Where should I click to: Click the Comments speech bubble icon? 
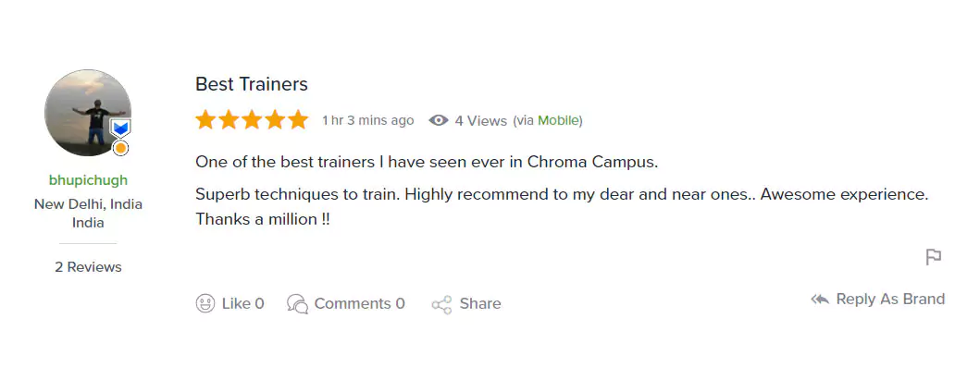[297, 303]
